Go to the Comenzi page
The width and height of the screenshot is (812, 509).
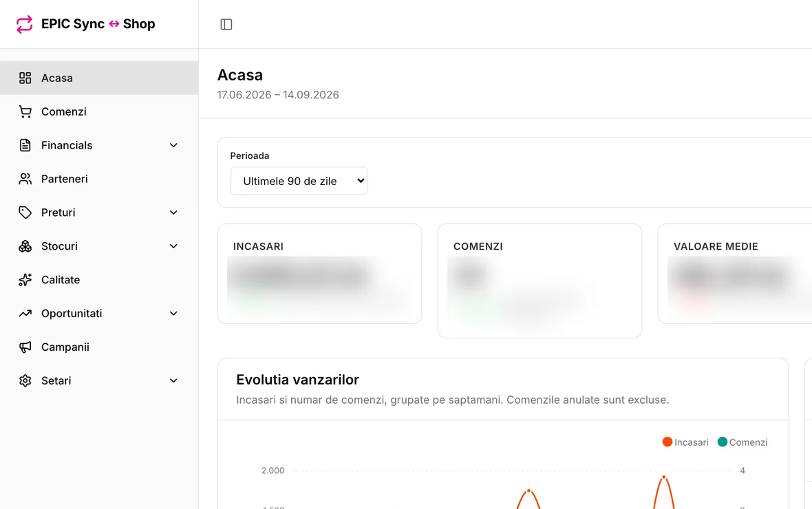(99, 111)
